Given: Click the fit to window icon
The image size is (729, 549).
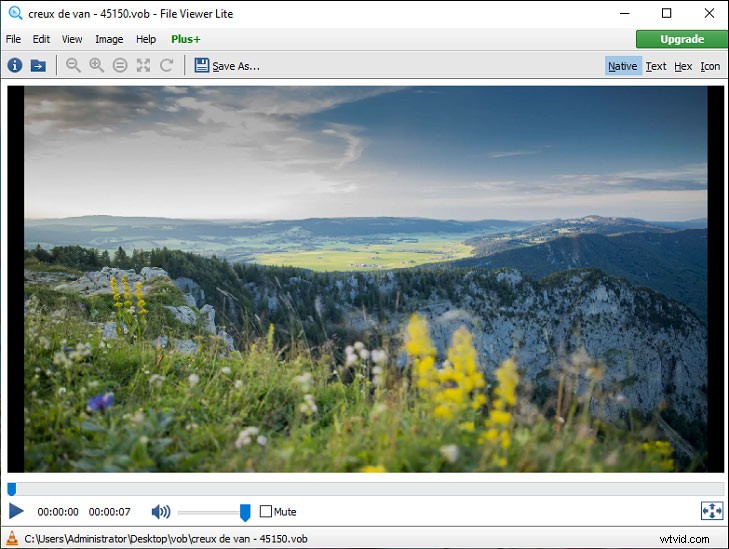Looking at the screenshot, I should point(143,66).
